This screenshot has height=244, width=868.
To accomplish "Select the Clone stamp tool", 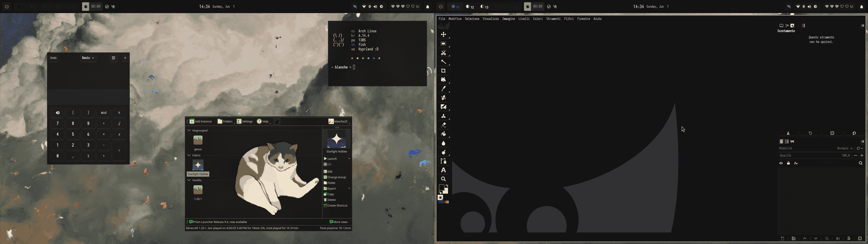I will point(443,116).
